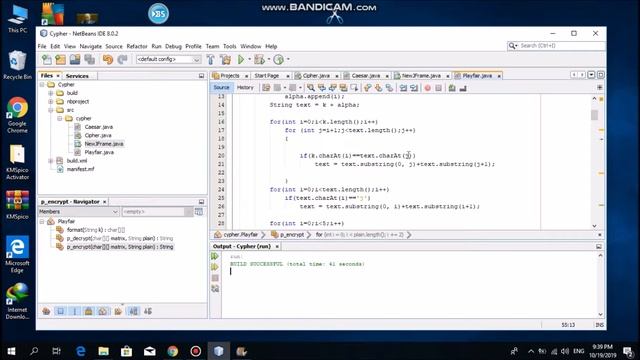Collapse the src folder node

click(51, 110)
